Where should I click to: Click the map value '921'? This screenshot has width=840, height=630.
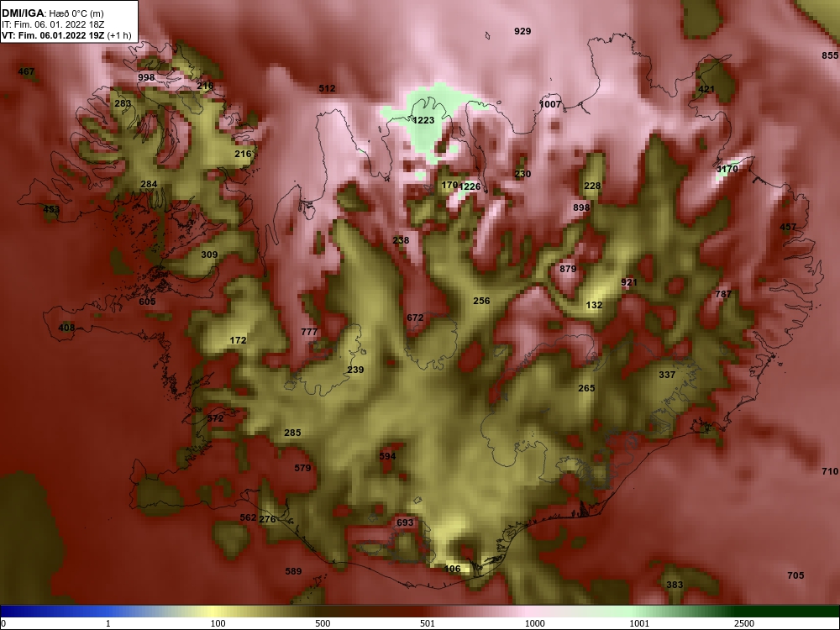point(629,281)
